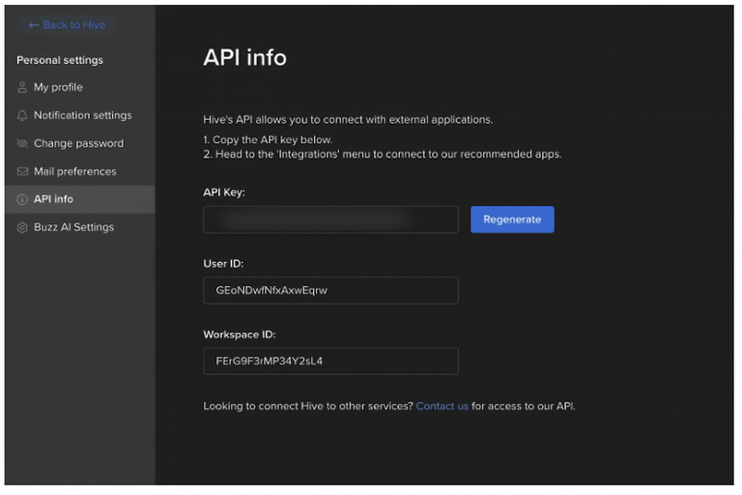Click the 'Workspace ID:' label
Viewport: 742px width, 495px height.
239,335
